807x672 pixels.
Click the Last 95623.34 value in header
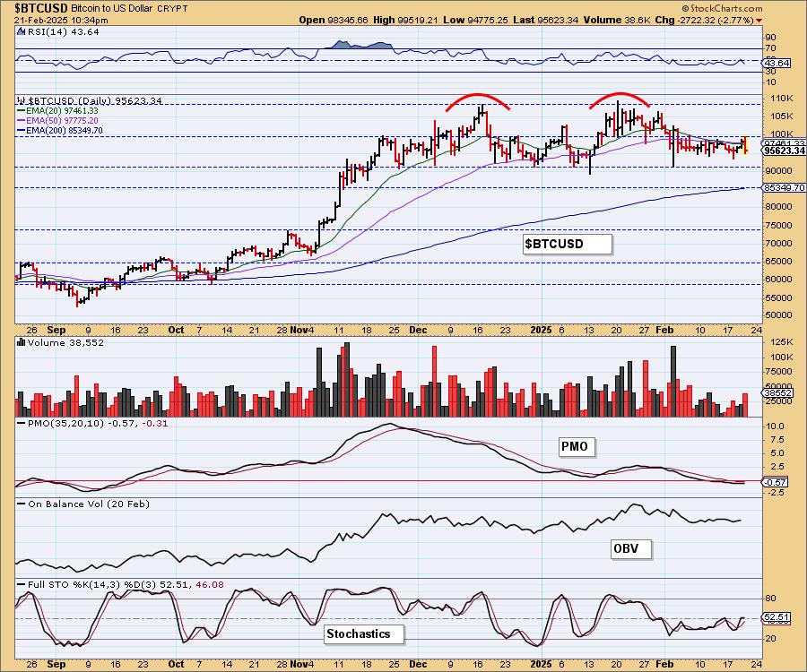(x=545, y=20)
